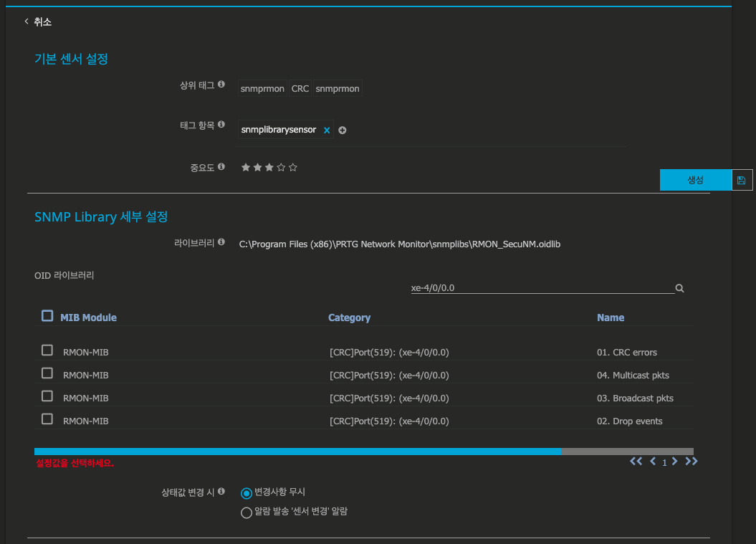
Task: Toggle select-all checkbox beside MIB Module
Action: coord(47,316)
